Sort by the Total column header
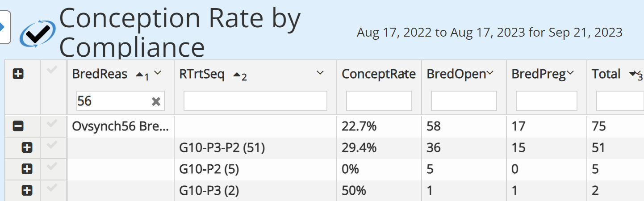Viewport: 644px width, 201px height. [x=606, y=74]
